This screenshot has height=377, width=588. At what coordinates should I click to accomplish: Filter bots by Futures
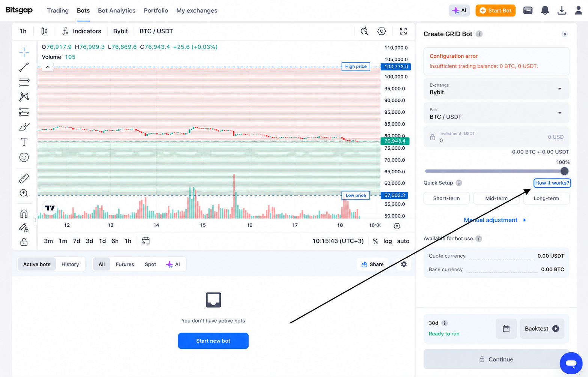[x=125, y=264]
